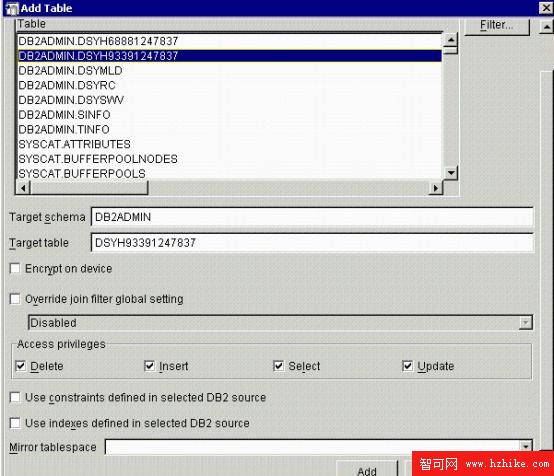Open the Mirror tablespace dropdown
554x476 pixels.
click(526, 446)
